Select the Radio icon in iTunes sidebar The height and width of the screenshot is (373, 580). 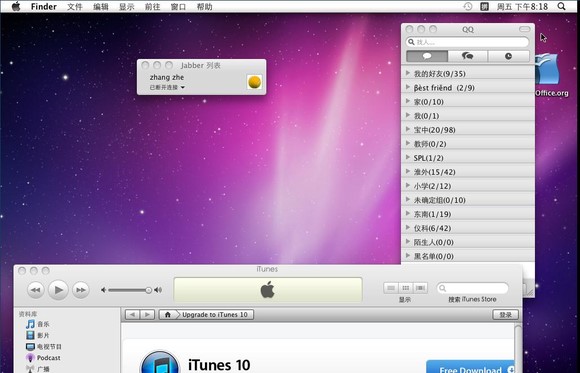[x=30, y=369]
